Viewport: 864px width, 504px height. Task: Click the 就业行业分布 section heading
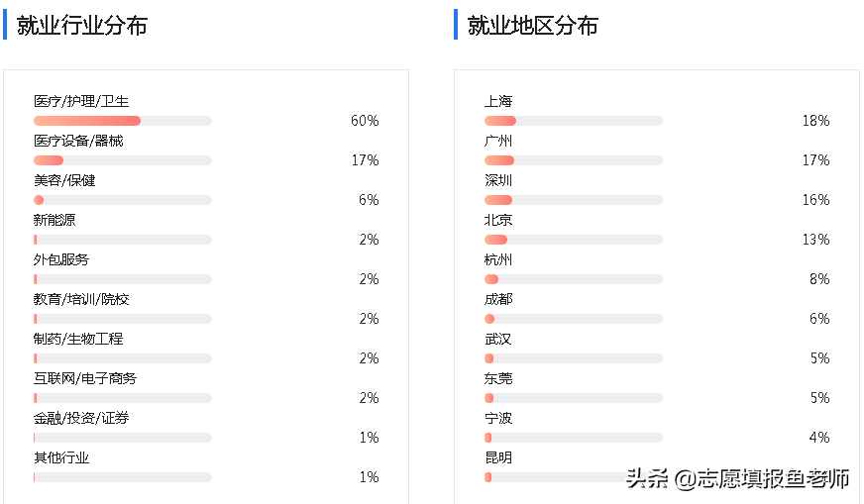(82, 26)
